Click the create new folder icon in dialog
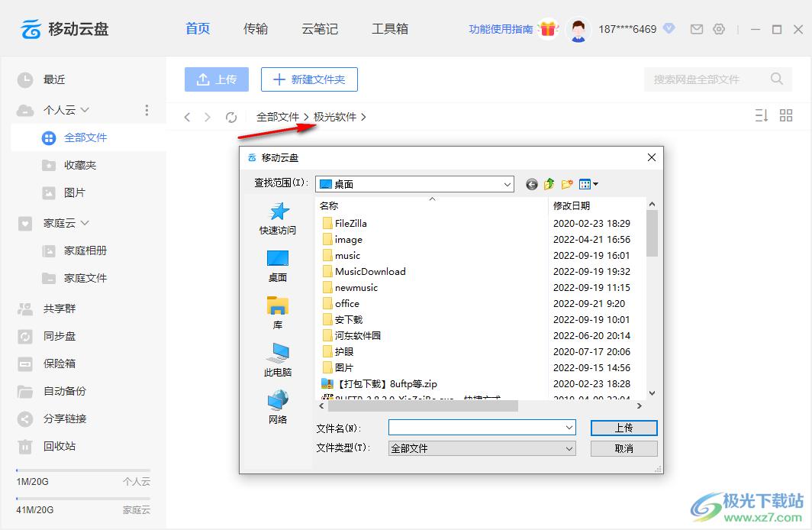 pos(567,184)
